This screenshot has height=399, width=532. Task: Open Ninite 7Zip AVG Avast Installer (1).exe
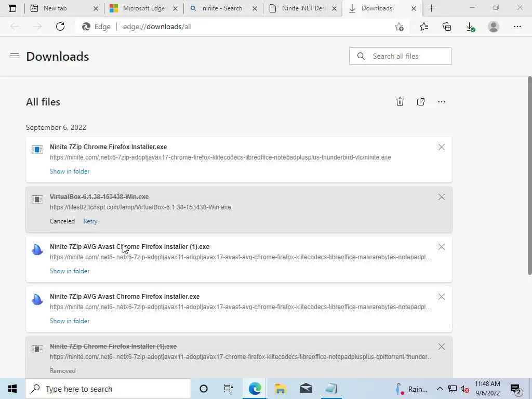pos(129,247)
